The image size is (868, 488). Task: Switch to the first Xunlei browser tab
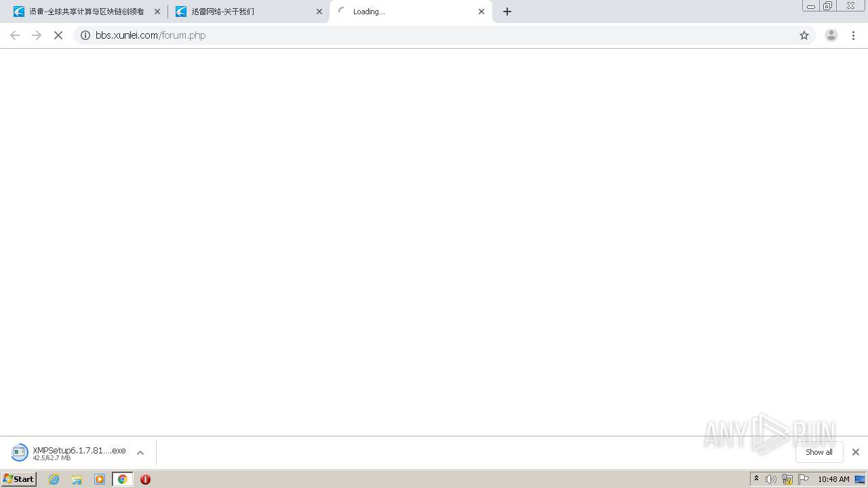(x=85, y=12)
